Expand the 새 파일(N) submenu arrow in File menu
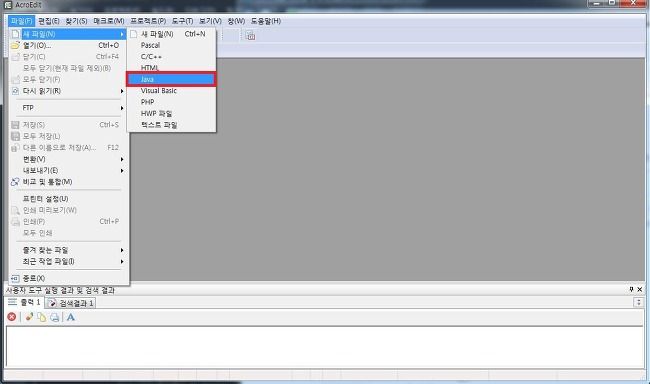Screen dimensions: 650x384 (x=122, y=34)
